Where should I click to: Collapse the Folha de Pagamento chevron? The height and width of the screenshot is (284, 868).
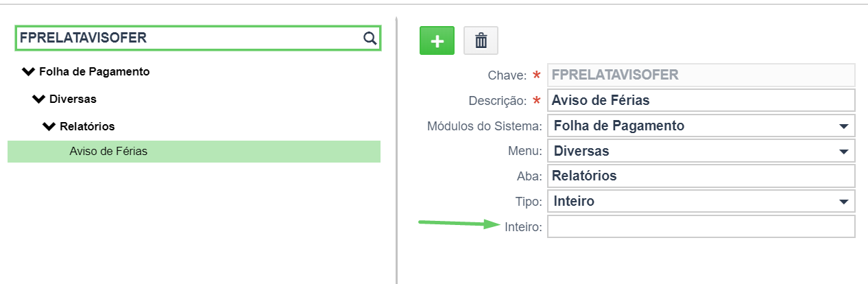point(28,71)
